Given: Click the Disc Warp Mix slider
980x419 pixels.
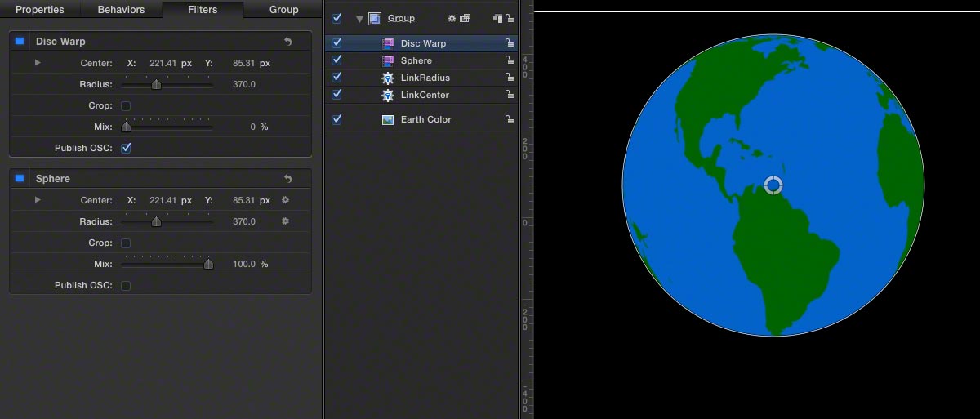Looking at the screenshot, I should click(167, 127).
